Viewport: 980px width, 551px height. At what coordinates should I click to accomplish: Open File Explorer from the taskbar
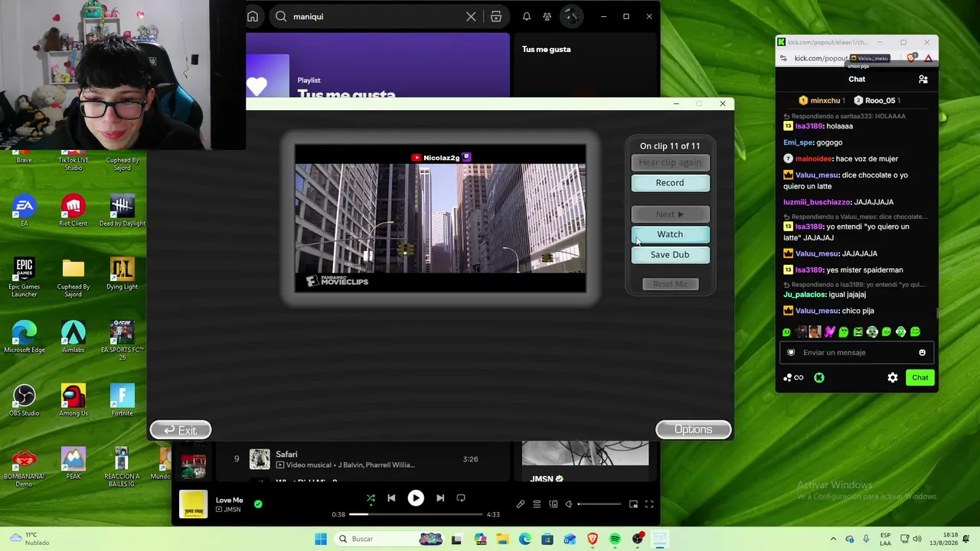click(502, 539)
